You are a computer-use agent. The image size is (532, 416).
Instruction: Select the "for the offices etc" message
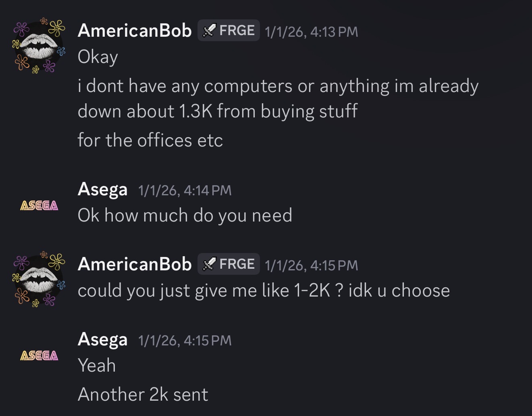150,140
